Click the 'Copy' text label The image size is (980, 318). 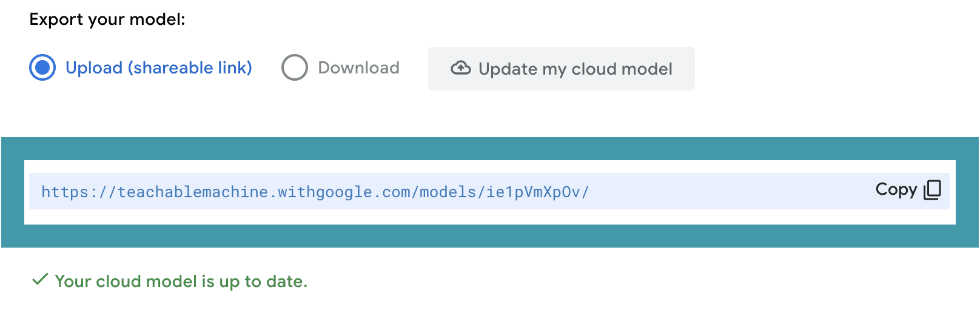click(x=896, y=190)
